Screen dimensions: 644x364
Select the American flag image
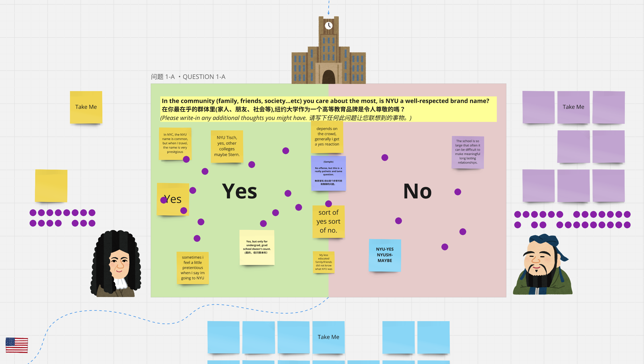coord(17,345)
